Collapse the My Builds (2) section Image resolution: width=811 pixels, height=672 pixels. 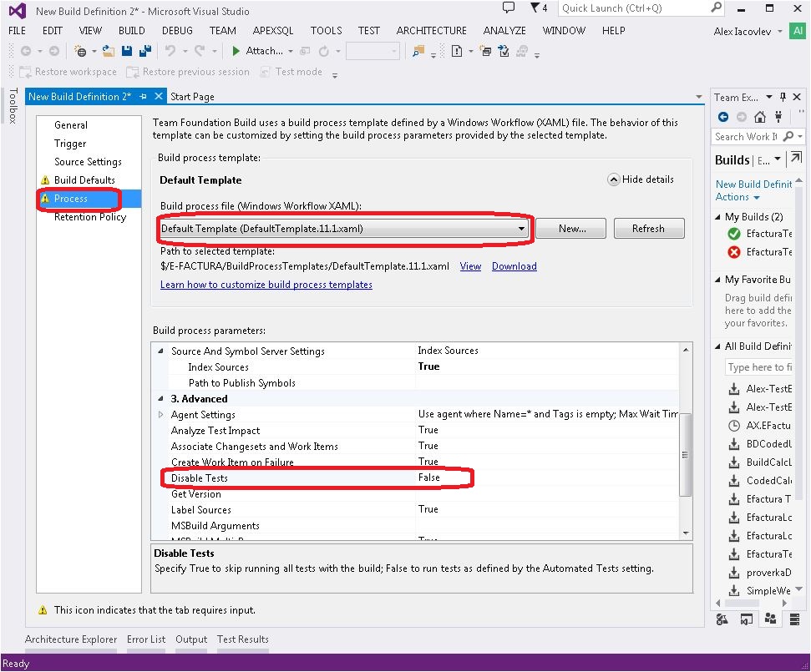tap(718, 217)
